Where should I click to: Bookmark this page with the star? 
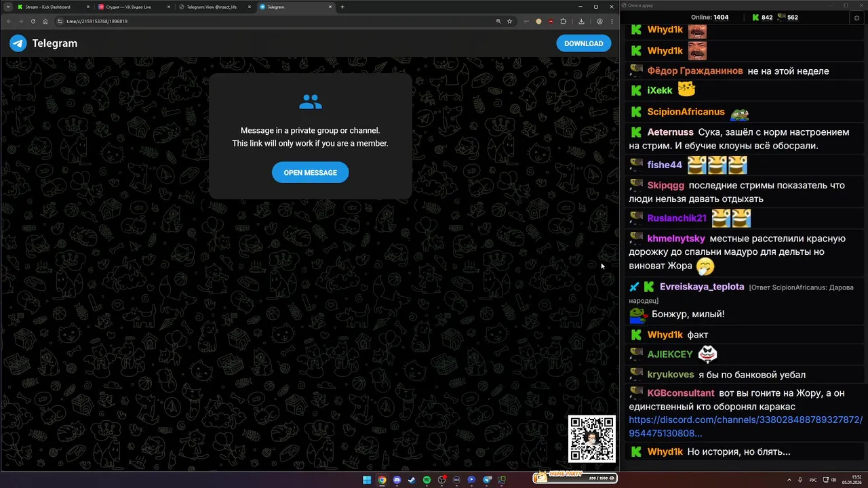coord(509,21)
